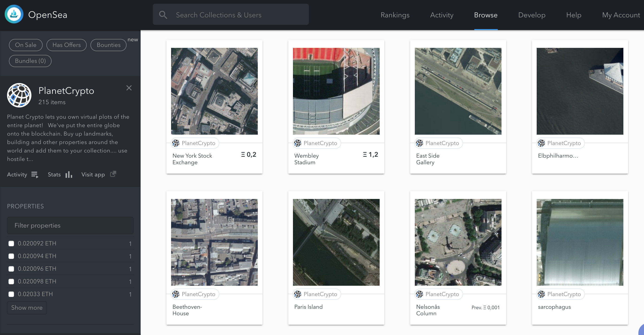
Task: Click PlanetCrypto badge on Nelsonâs Column card
Action: coord(438,294)
